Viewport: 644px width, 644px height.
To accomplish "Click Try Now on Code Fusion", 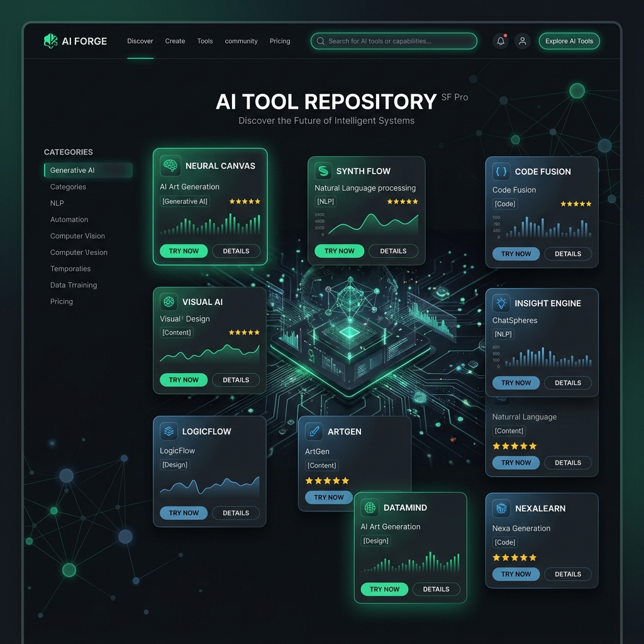I will (516, 254).
